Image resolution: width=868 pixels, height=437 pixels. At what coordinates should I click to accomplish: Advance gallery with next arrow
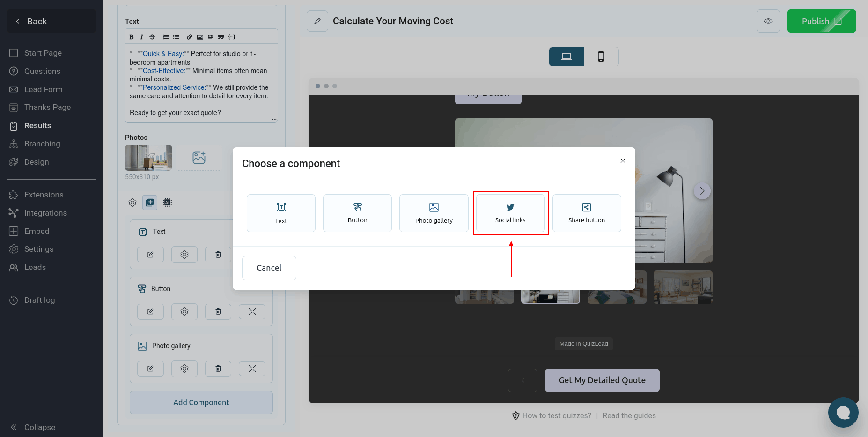click(702, 191)
